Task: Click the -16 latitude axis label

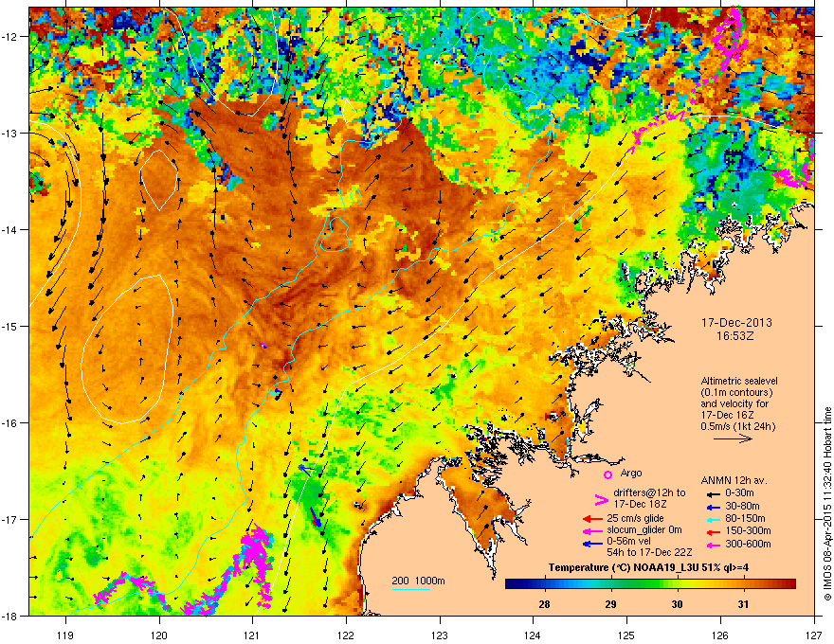Action: point(9,423)
